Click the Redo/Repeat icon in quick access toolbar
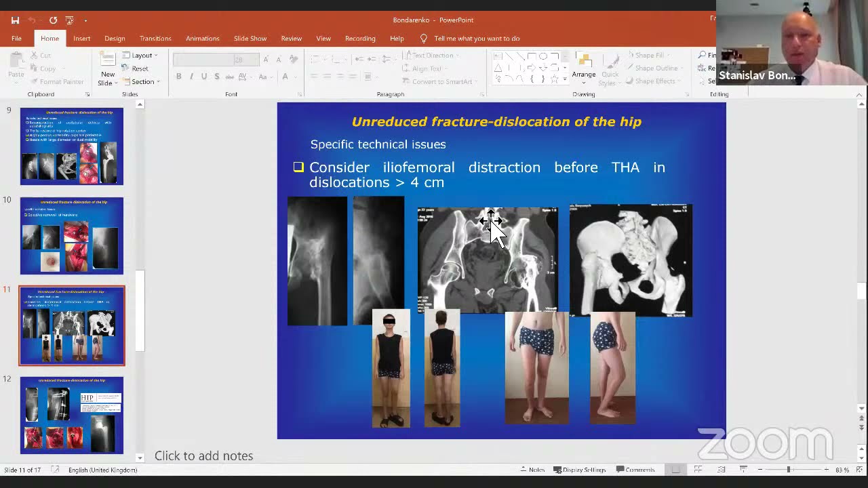Viewport: 868px width, 488px height. tap(53, 20)
